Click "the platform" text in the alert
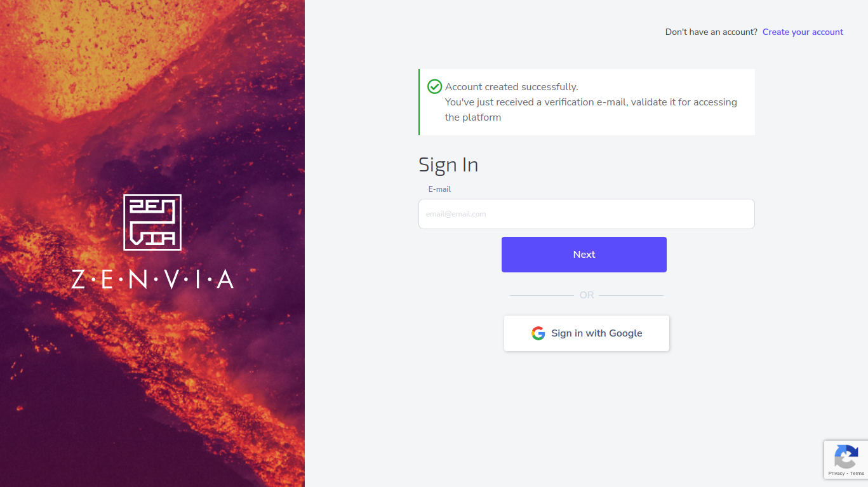 (x=473, y=117)
